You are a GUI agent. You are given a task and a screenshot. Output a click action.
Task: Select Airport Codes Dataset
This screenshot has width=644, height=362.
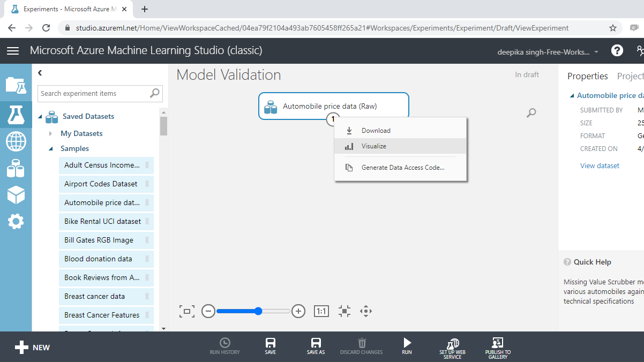(x=107, y=184)
